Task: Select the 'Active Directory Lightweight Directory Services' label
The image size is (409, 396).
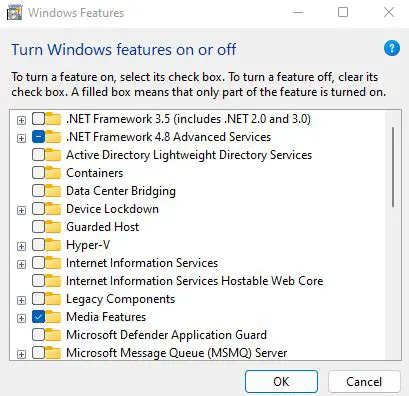Action: [x=189, y=155]
